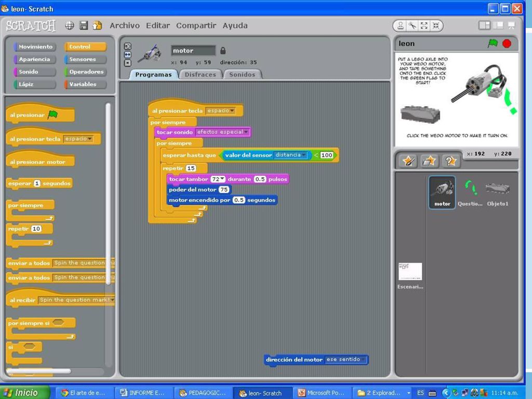Switch to presentation mode
The image size is (532, 399).
tap(511, 25)
